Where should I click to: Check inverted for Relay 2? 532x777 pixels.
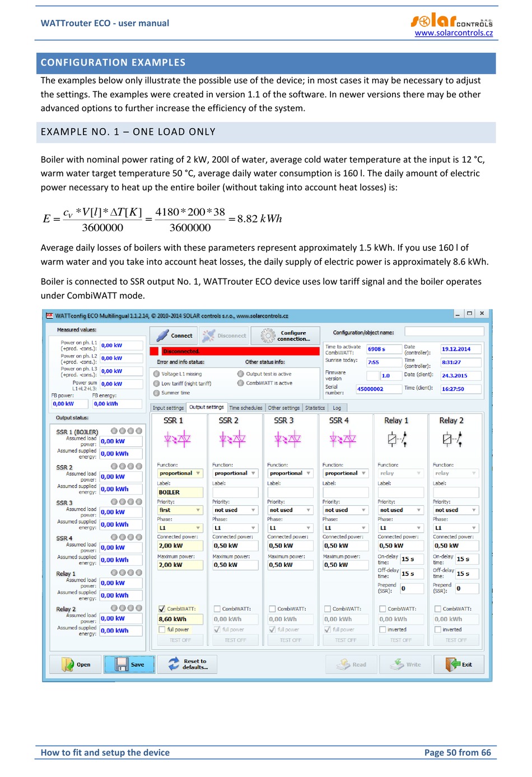click(x=438, y=630)
